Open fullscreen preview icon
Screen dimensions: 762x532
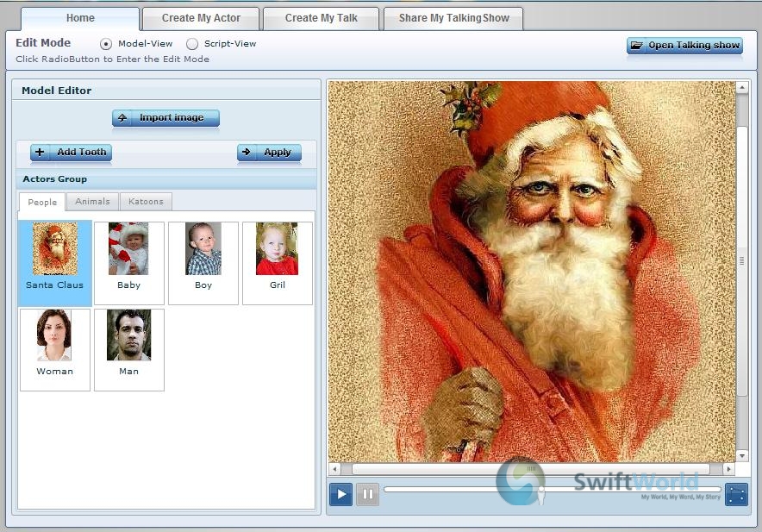pyautogui.click(x=736, y=495)
